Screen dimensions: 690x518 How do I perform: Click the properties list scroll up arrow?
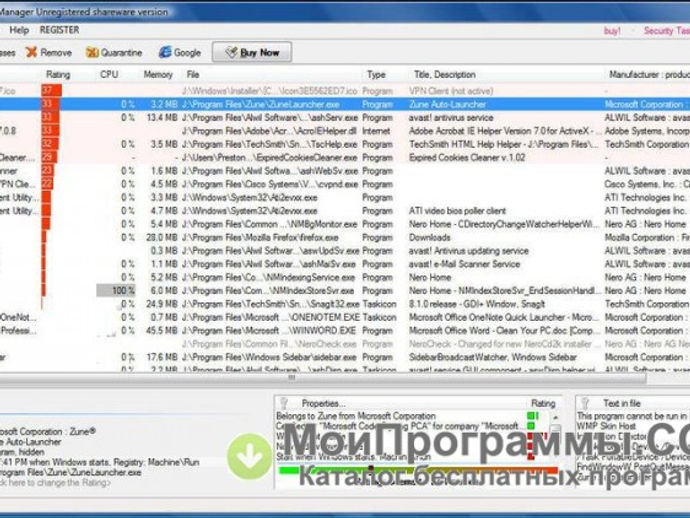point(555,417)
